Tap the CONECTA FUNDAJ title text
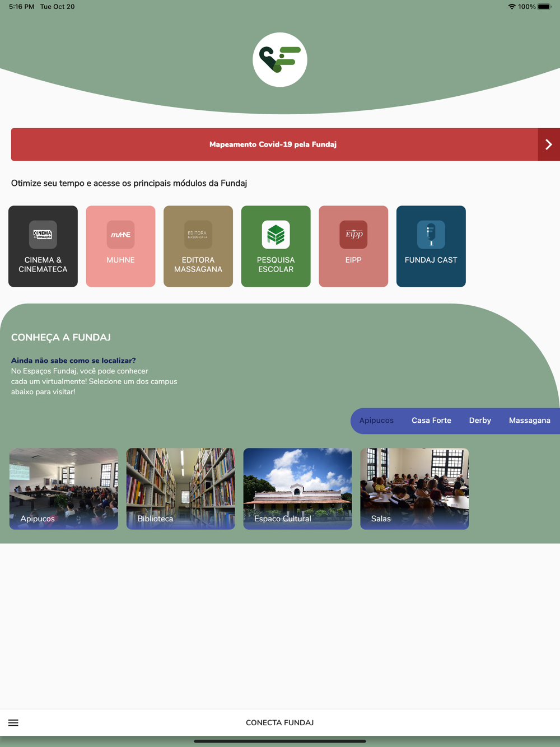Screen dimensions: 560x747 [x=280, y=723]
